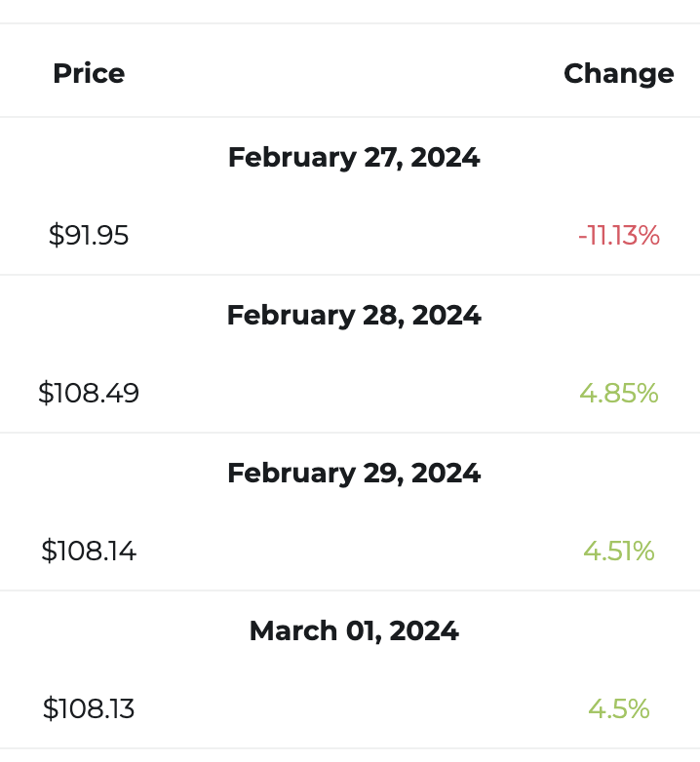Sort by the Price column header

89,74
